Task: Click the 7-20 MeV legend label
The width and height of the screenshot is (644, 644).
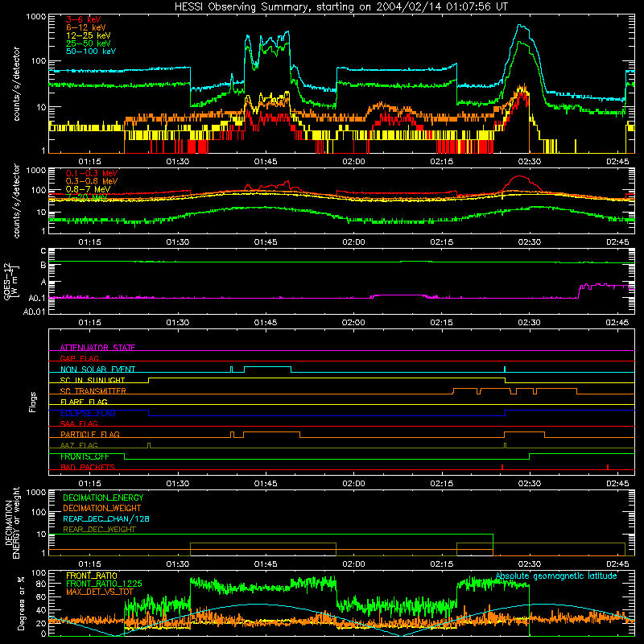Action: [87, 196]
